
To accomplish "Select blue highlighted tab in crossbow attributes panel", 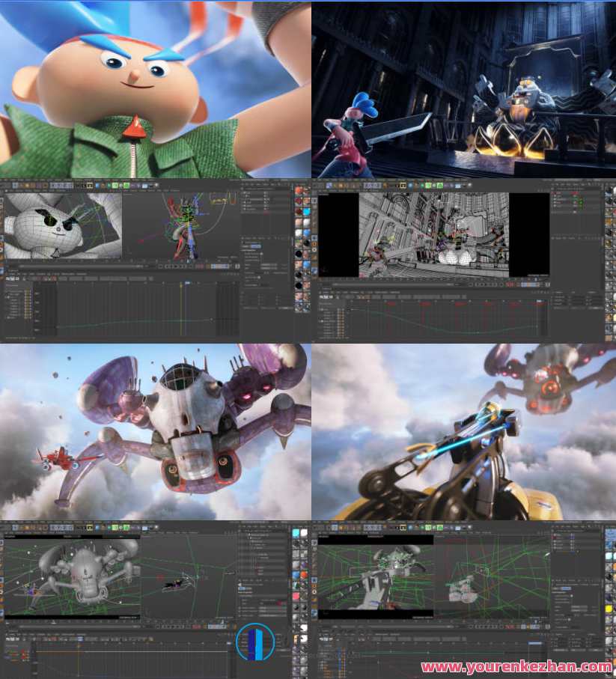I will point(567,588).
